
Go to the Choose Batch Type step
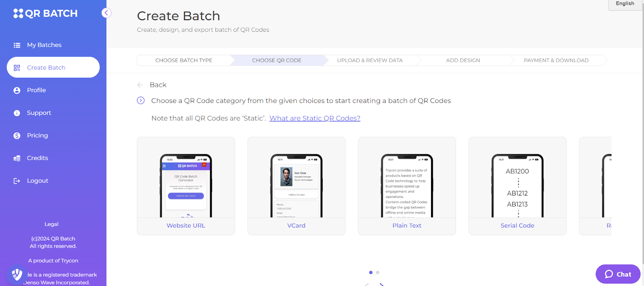point(184,60)
